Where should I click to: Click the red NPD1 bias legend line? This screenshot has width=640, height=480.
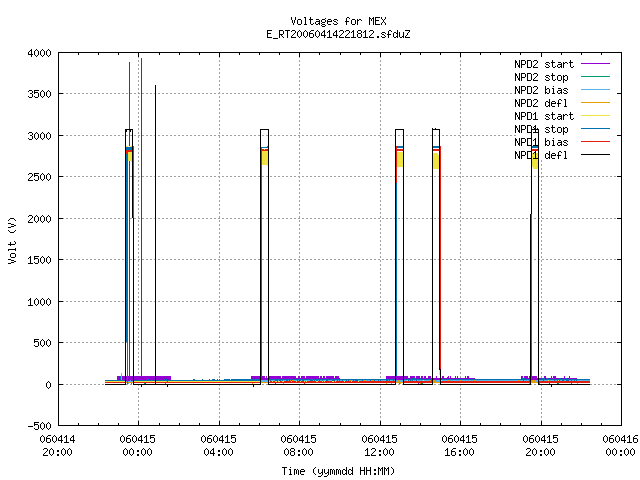(x=595, y=142)
